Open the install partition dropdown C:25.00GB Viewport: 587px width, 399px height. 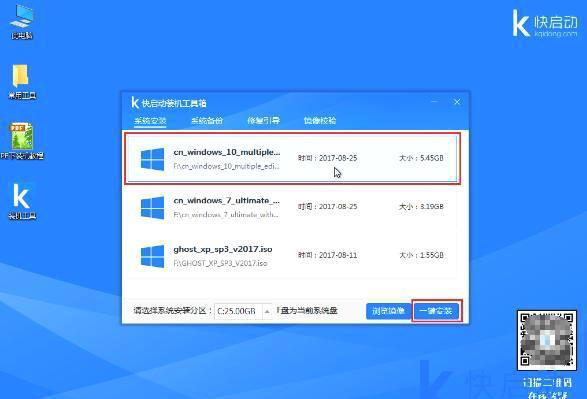coord(243,311)
